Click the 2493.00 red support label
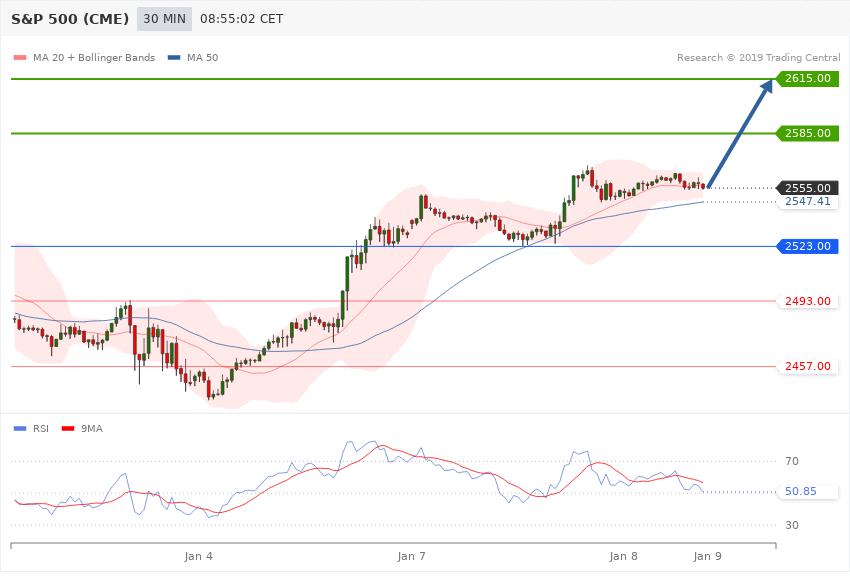Image resolution: width=850 pixels, height=576 pixels. coord(808,301)
